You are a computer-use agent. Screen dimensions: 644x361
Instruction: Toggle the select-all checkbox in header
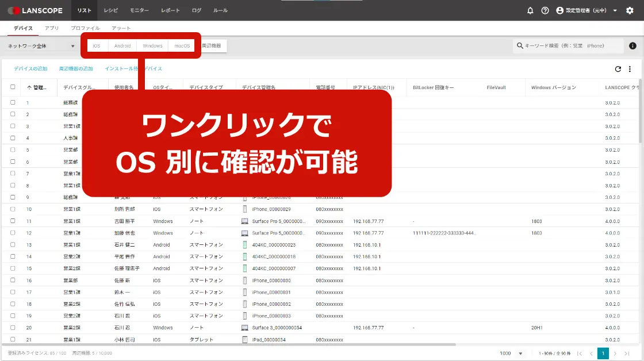[13, 87]
